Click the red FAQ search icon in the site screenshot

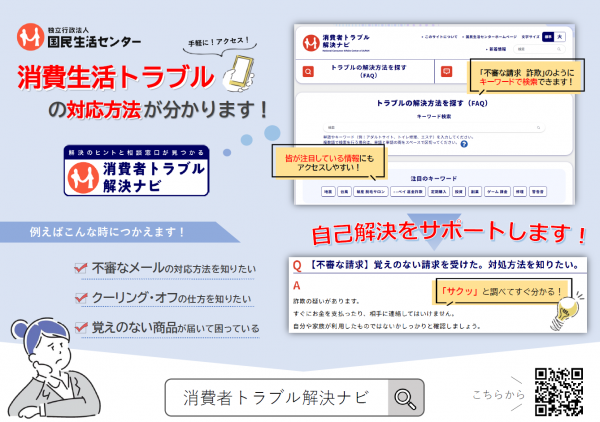308,72
